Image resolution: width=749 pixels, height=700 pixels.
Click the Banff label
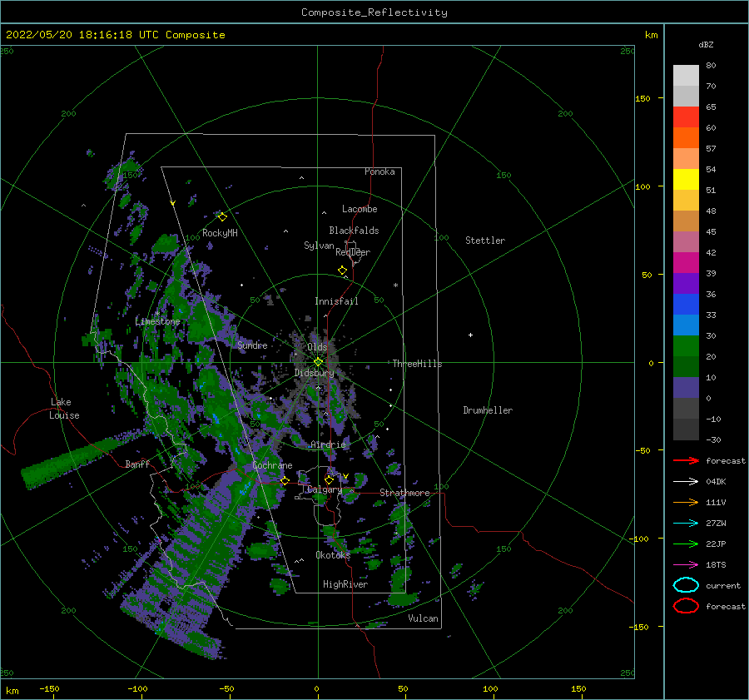[x=137, y=464]
